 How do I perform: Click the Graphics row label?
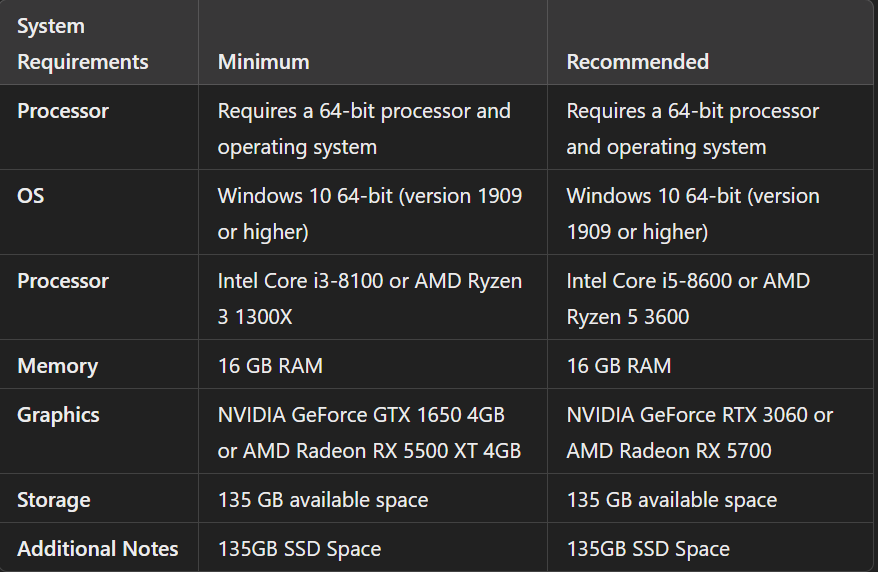click(58, 415)
